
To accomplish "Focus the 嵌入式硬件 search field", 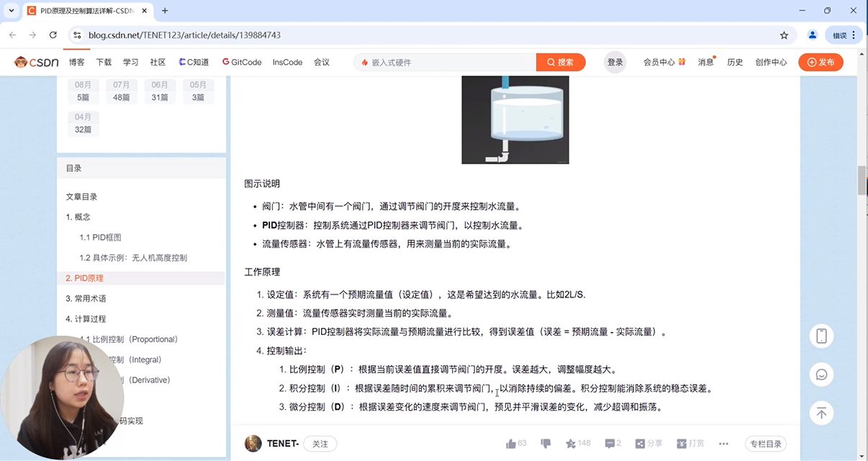I will [445, 63].
